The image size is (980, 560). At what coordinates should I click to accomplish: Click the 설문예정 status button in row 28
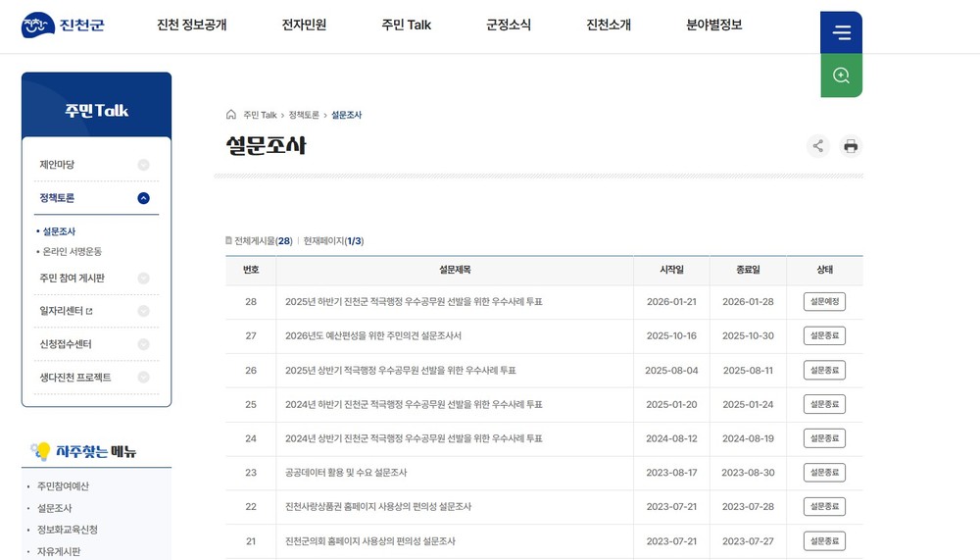point(824,302)
